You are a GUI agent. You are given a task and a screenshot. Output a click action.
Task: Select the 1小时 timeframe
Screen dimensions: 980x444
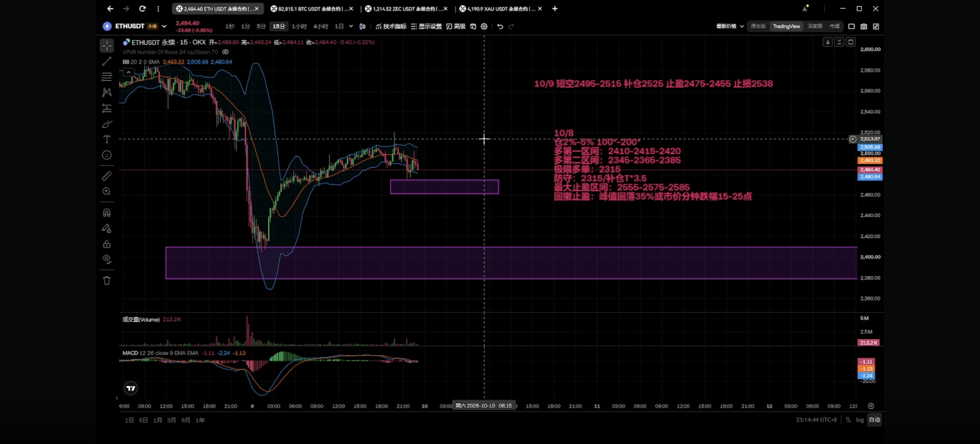tap(299, 26)
